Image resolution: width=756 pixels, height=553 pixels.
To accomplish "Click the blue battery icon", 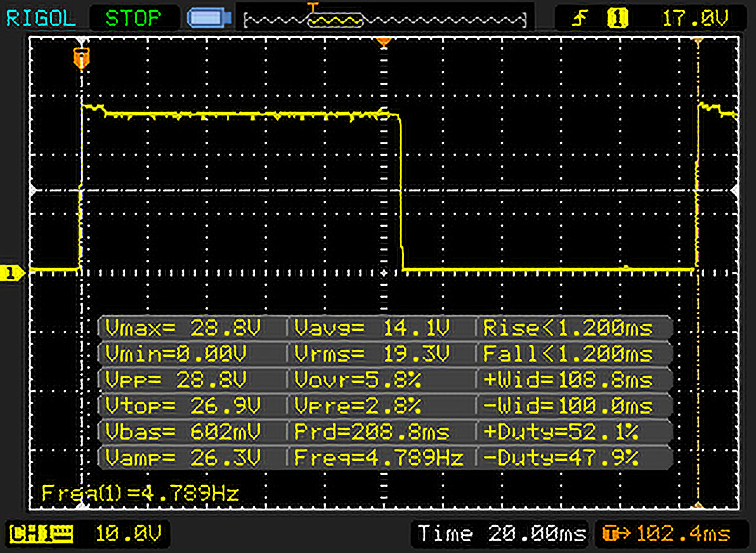I will point(206,18).
